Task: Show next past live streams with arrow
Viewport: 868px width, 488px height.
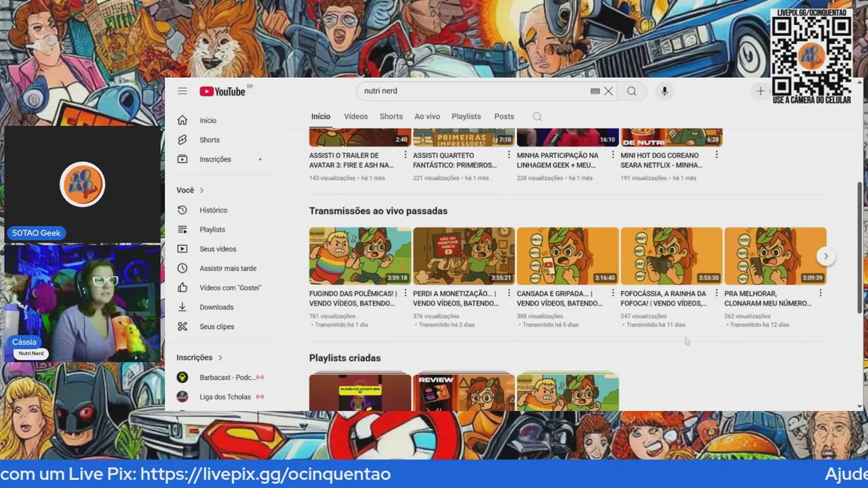Action: (x=825, y=256)
